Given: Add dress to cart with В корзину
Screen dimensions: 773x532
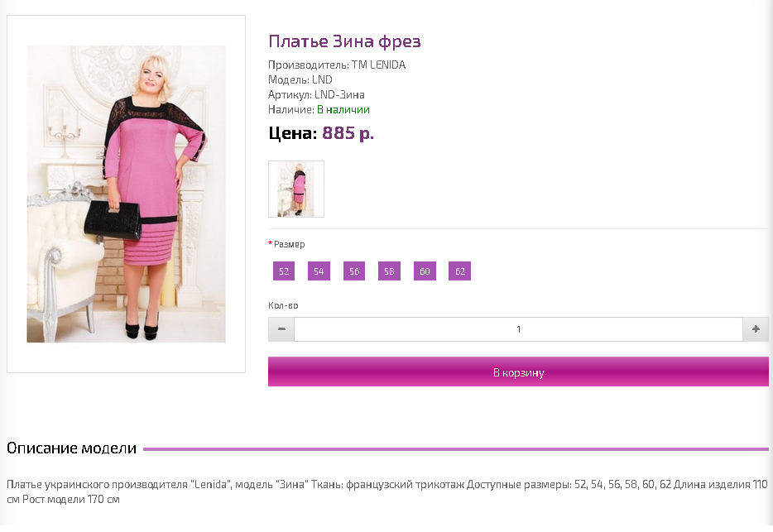Looking at the screenshot, I should coord(518,371).
